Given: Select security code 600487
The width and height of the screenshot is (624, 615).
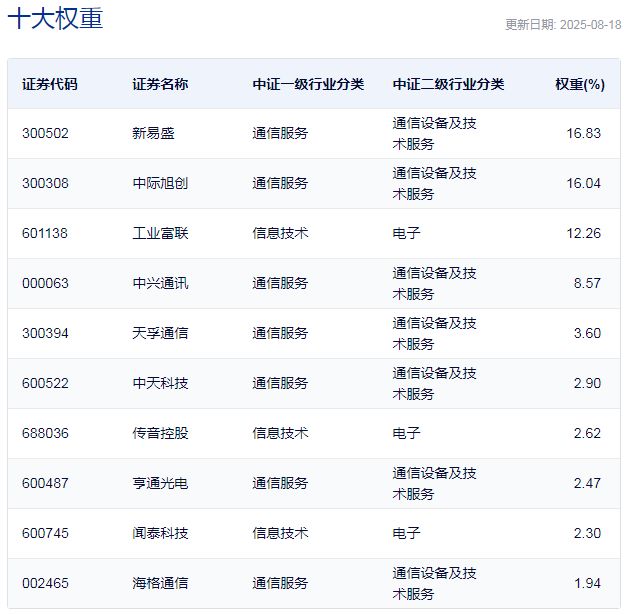Looking at the screenshot, I should pos(45,483).
